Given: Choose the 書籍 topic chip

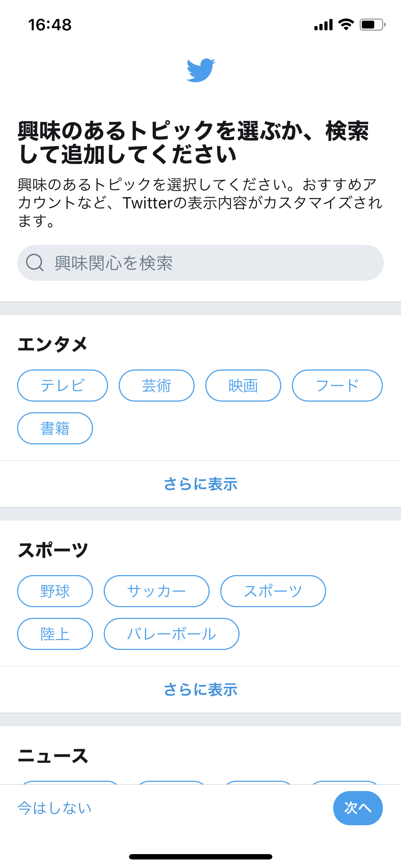Looking at the screenshot, I should [55, 428].
